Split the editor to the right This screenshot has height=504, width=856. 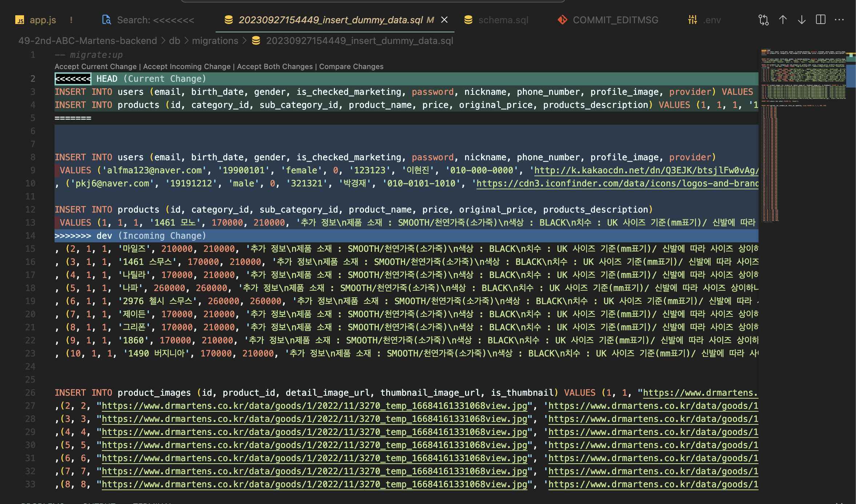point(821,20)
